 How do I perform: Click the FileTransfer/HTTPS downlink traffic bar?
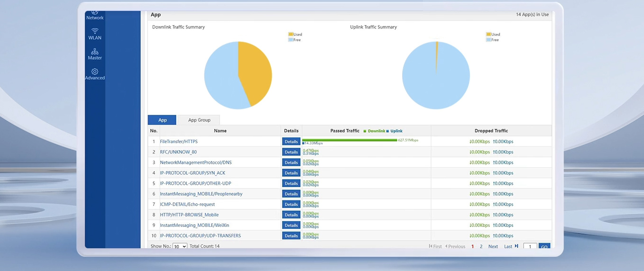coord(350,140)
